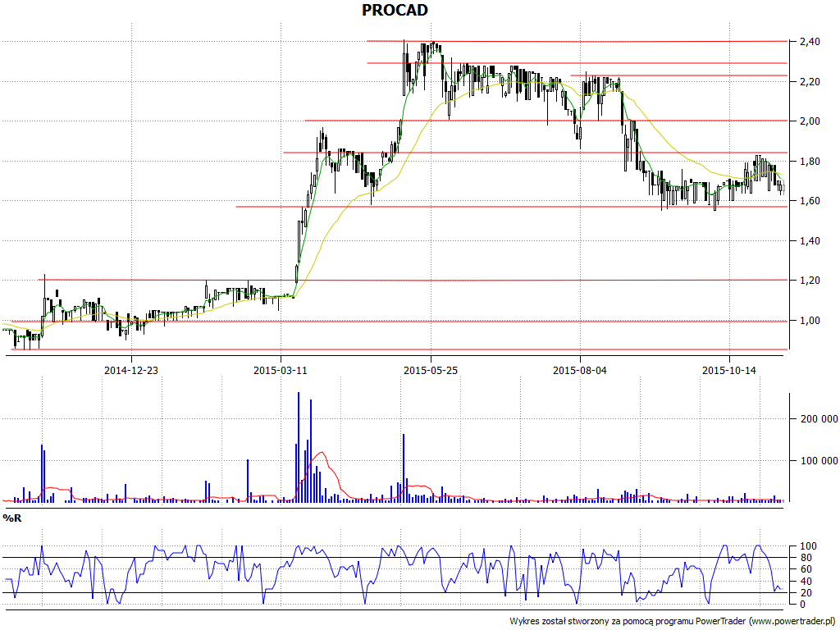The image size is (840, 630).
Task: Click the 80 level on %R axis
Action: (808, 558)
